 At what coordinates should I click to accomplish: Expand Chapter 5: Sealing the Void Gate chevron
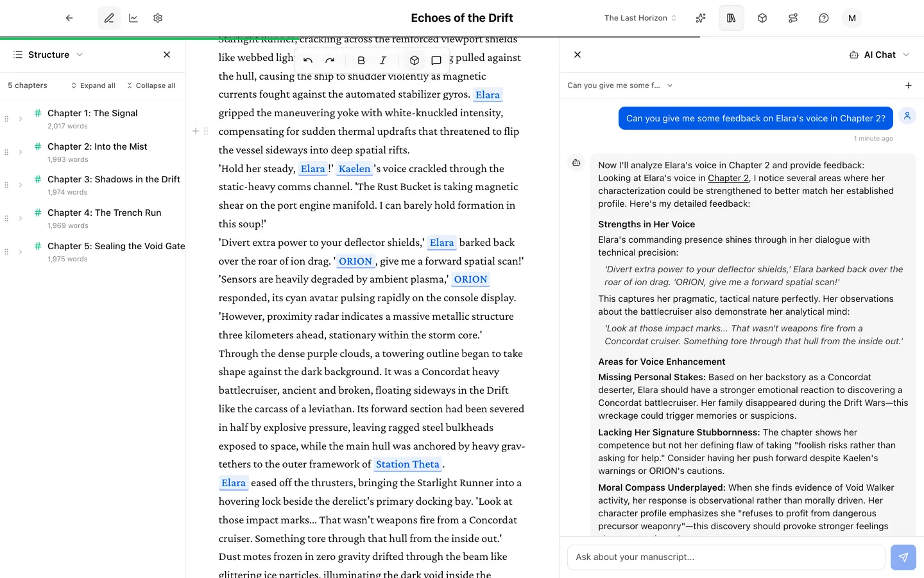21,252
